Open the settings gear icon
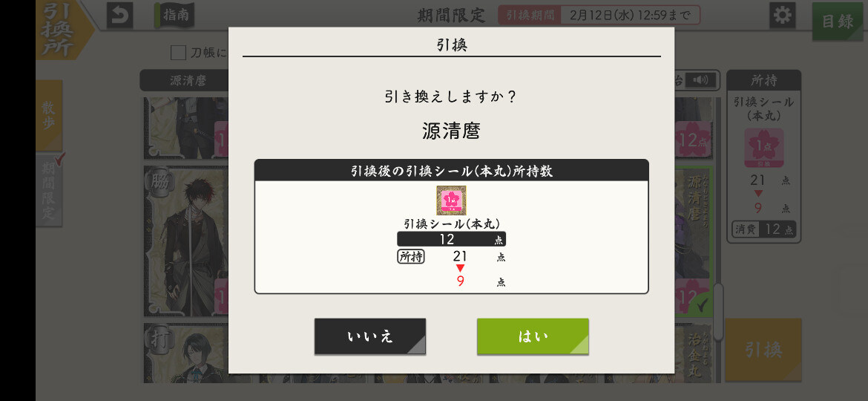868x401 pixels. click(x=782, y=15)
